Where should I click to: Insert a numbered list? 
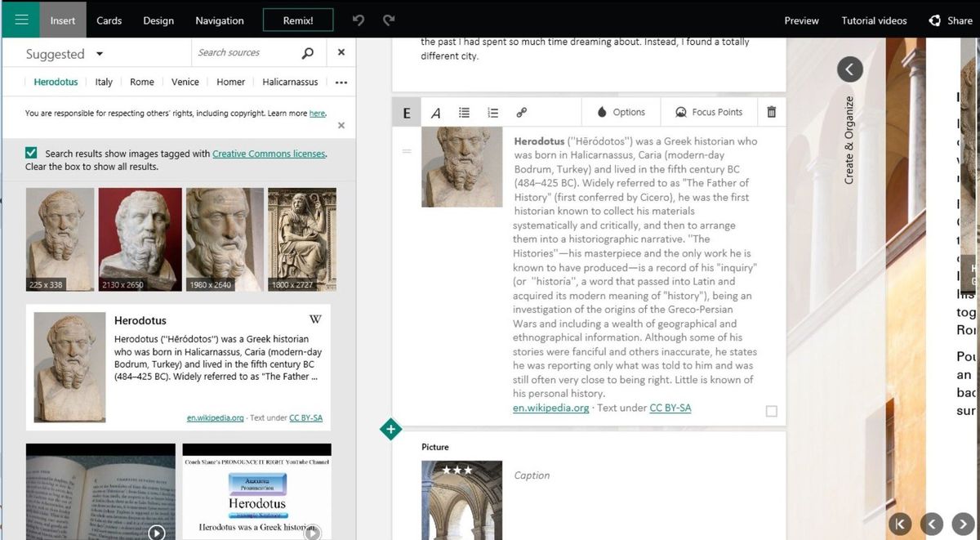pyautogui.click(x=492, y=112)
